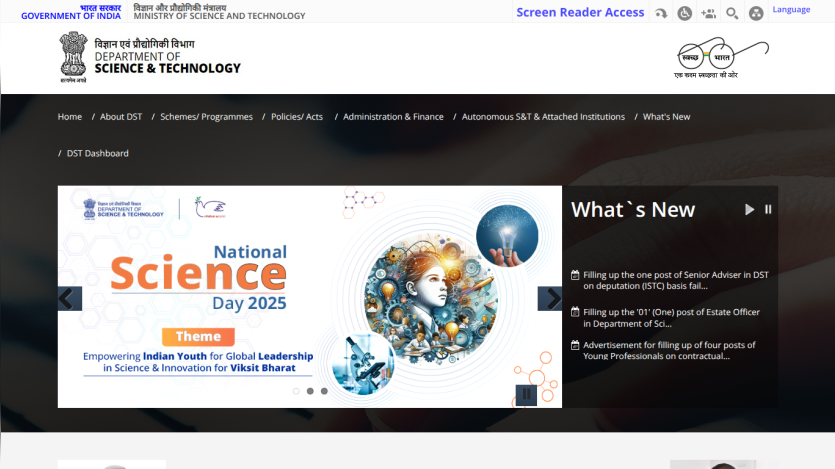The width and height of the screenshot is (835, 469).
Task: Click the Department of Science & Technology logo
Action: pos(150,57)
